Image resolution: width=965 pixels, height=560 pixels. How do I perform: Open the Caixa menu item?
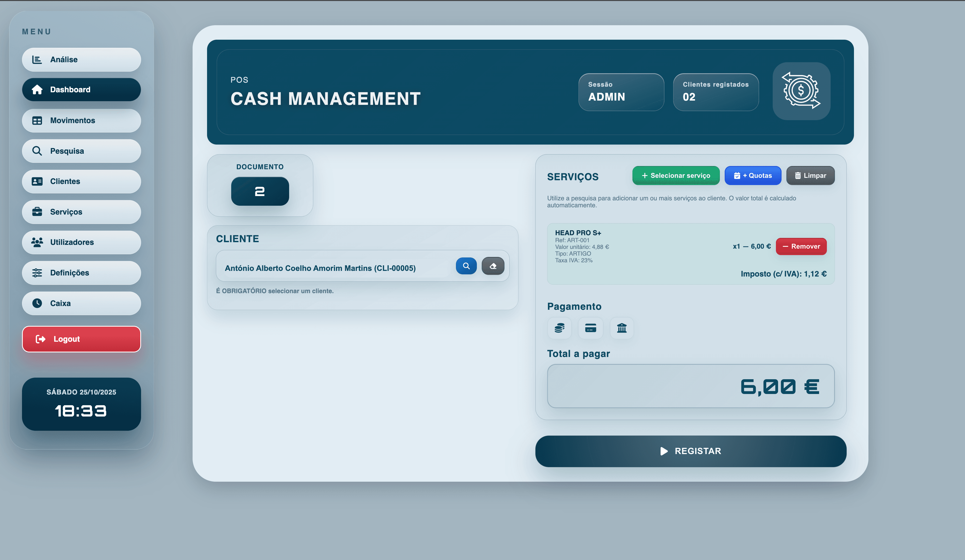[x=81, y=303]
